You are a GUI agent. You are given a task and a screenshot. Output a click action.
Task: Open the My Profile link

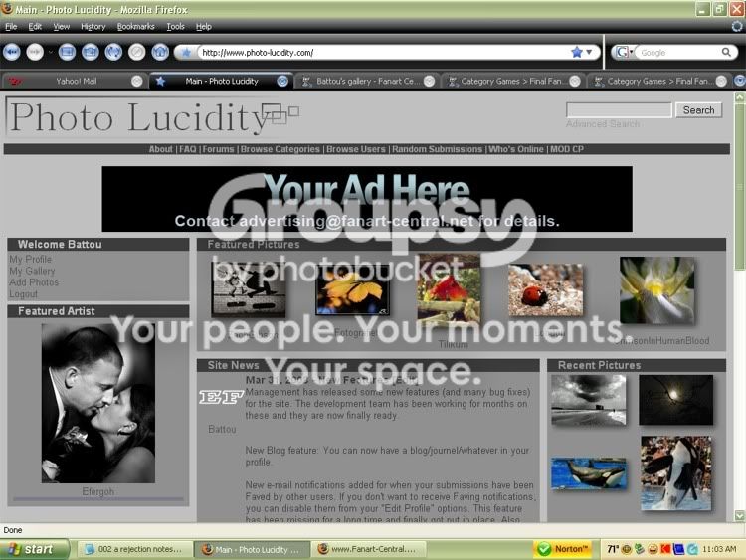point(31,259)
